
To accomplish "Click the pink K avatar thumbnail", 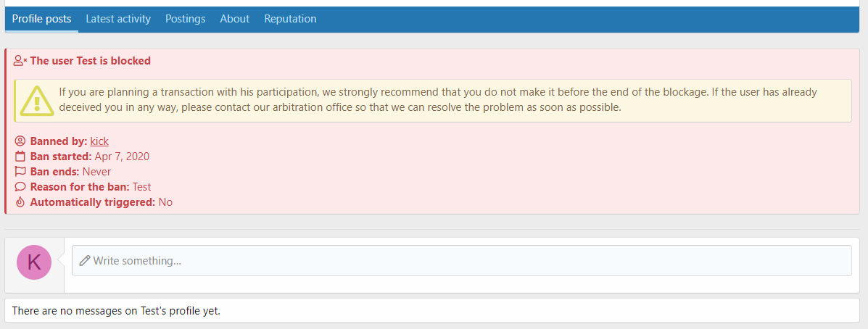I will pos(34,262).
